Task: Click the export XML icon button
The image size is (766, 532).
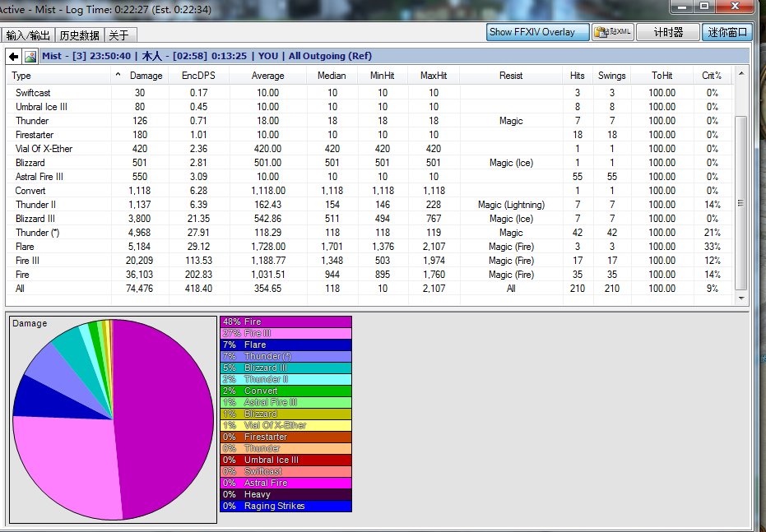Action: (613, 32)
